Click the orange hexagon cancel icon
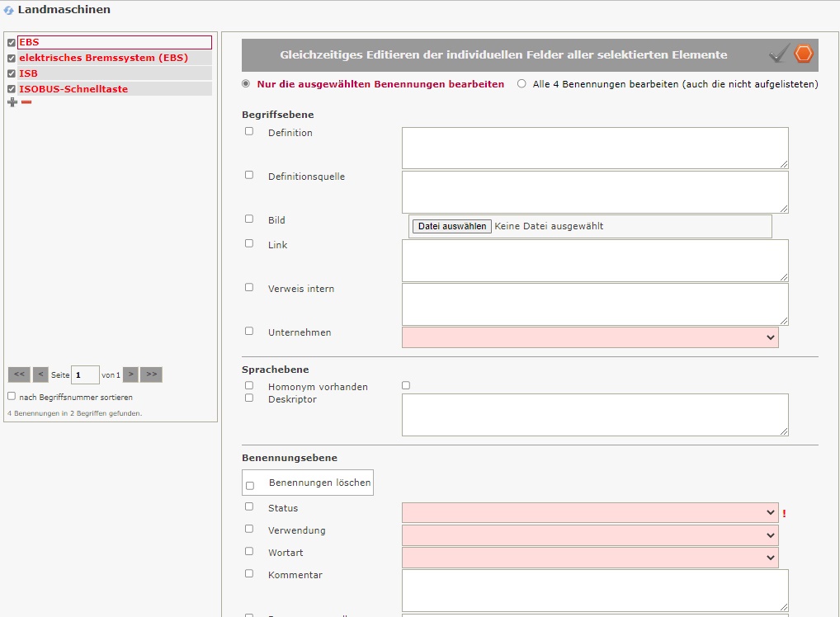840x617 pixels. pyautogui.click(x=804, y=54)
